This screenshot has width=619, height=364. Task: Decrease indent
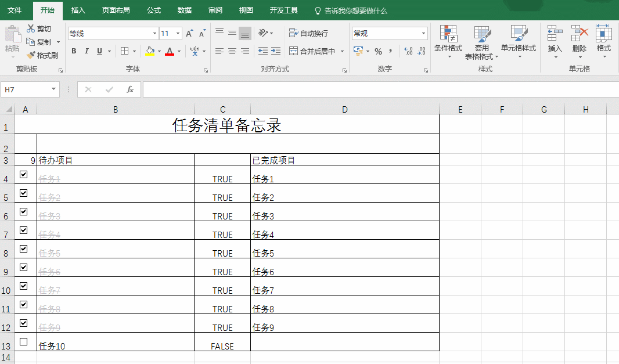click(262, 51)
